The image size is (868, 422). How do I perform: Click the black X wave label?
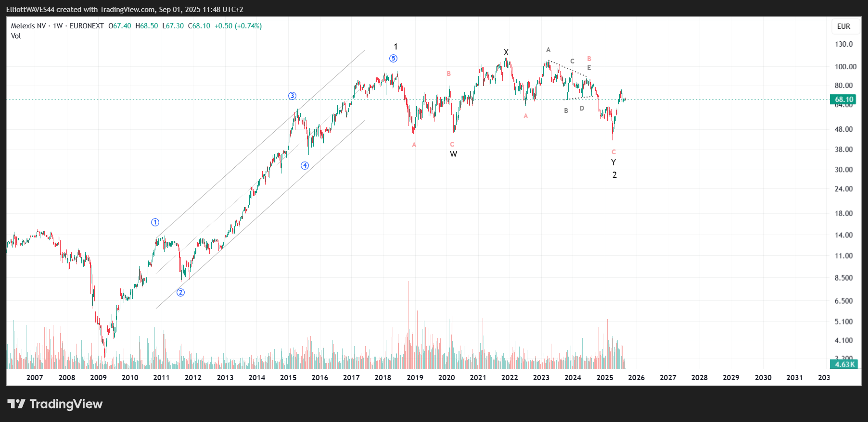506,52
